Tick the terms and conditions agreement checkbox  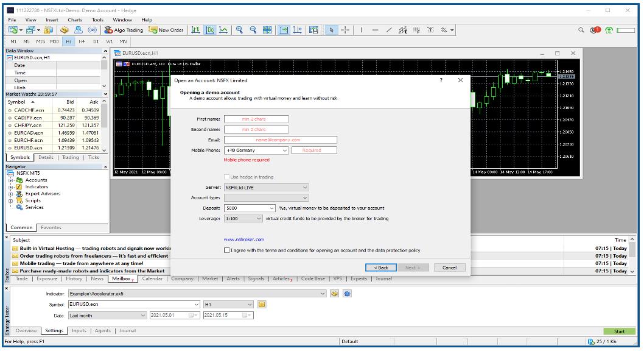click(x=226, y=250)
